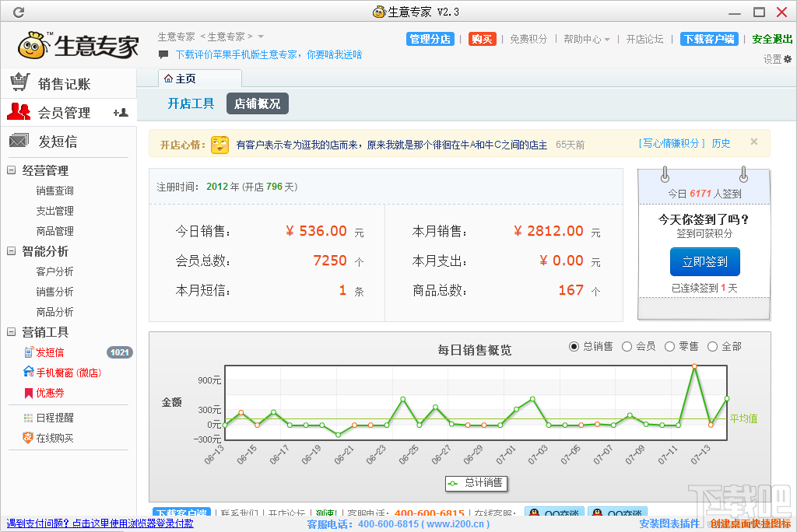Click the 1021 badge next to 发短信
The width and height of the screenshot is (797, 532).
[119, 352]
